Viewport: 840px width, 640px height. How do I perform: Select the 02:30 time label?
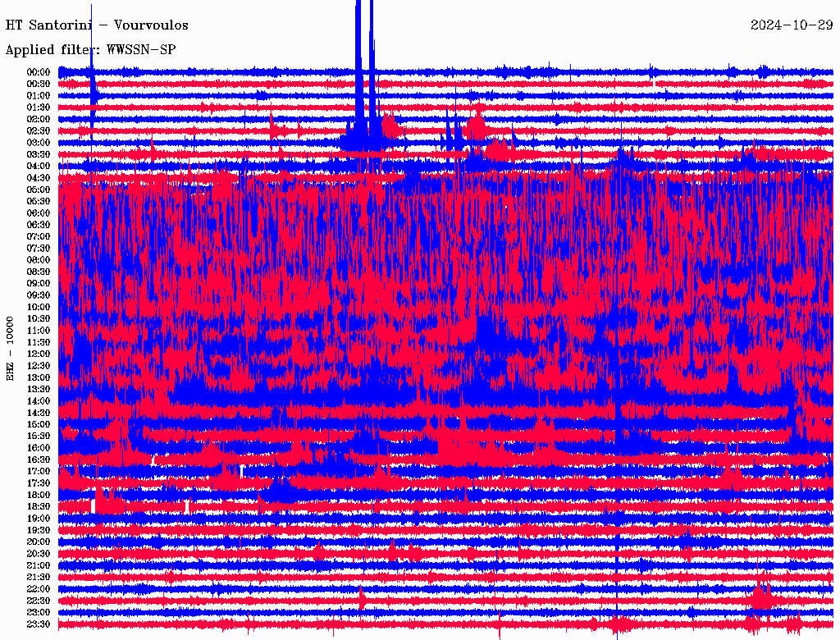[38, 130]
